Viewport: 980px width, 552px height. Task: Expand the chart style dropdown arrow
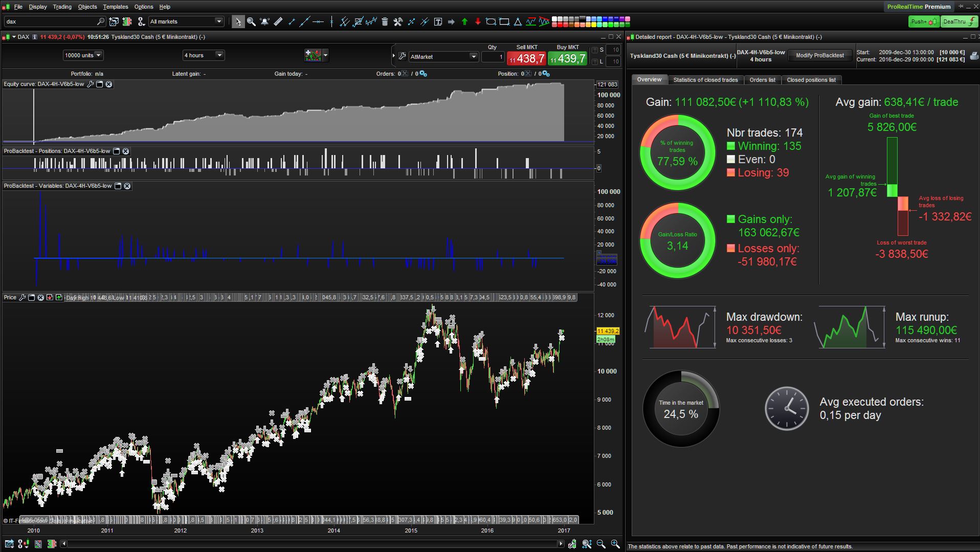[x=326, y=55]
